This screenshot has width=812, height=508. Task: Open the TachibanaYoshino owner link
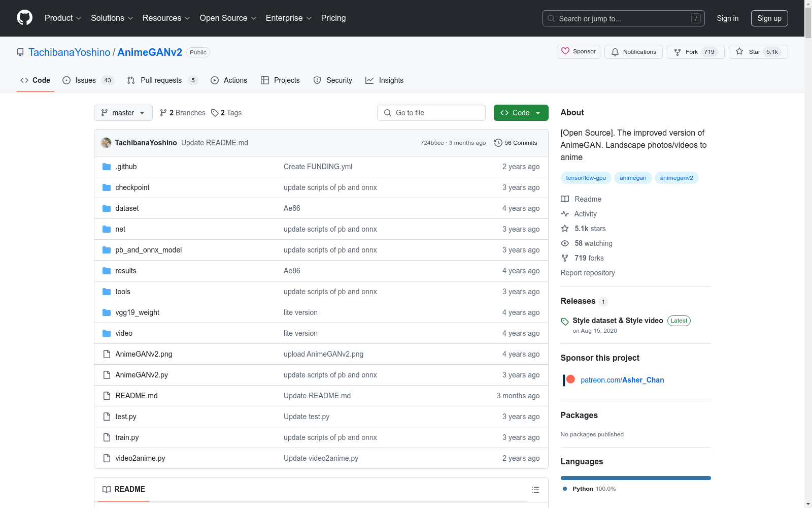coord(70,52)
